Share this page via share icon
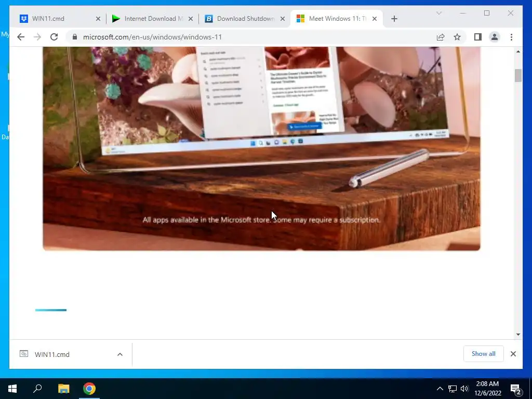The width and height of the screenshot is (532, 399). click(x=441, y=37)
